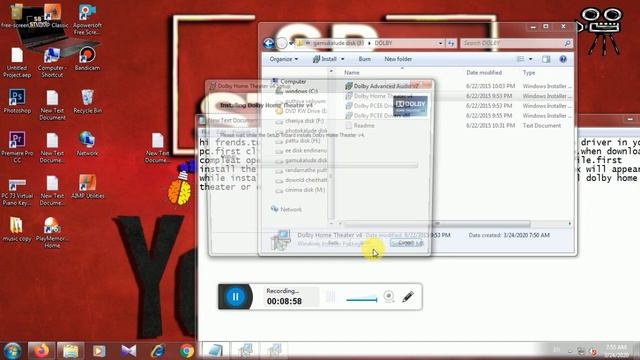Click the recording timer 00:08:58

pos(284,301)
